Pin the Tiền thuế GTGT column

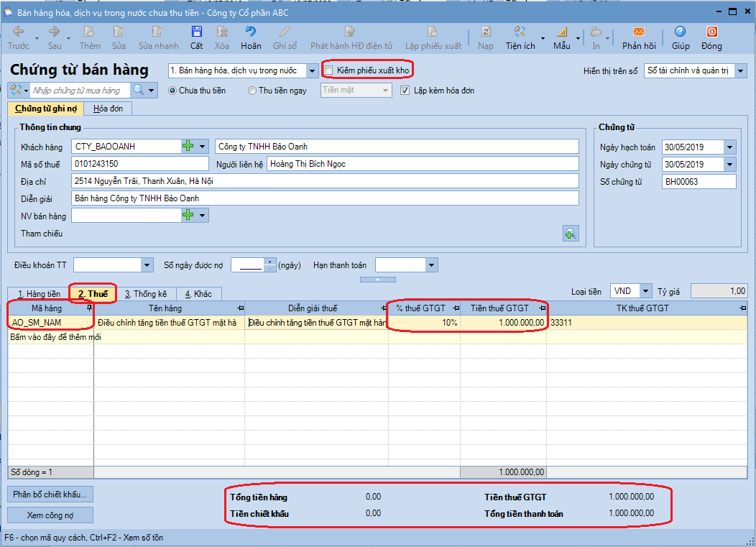pyautogui.click(x=543, y=308)
